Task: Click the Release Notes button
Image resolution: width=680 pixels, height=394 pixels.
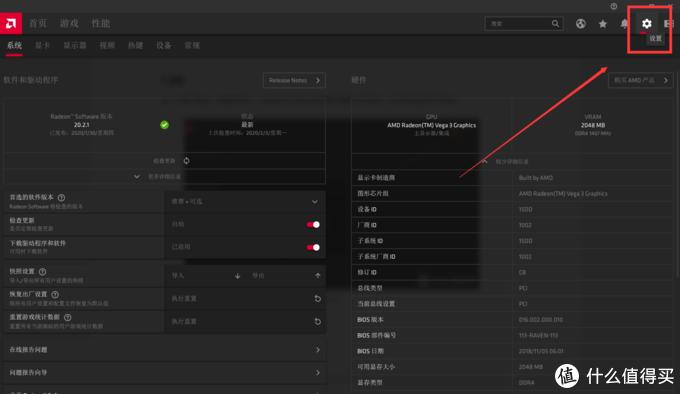Action: 294,80
